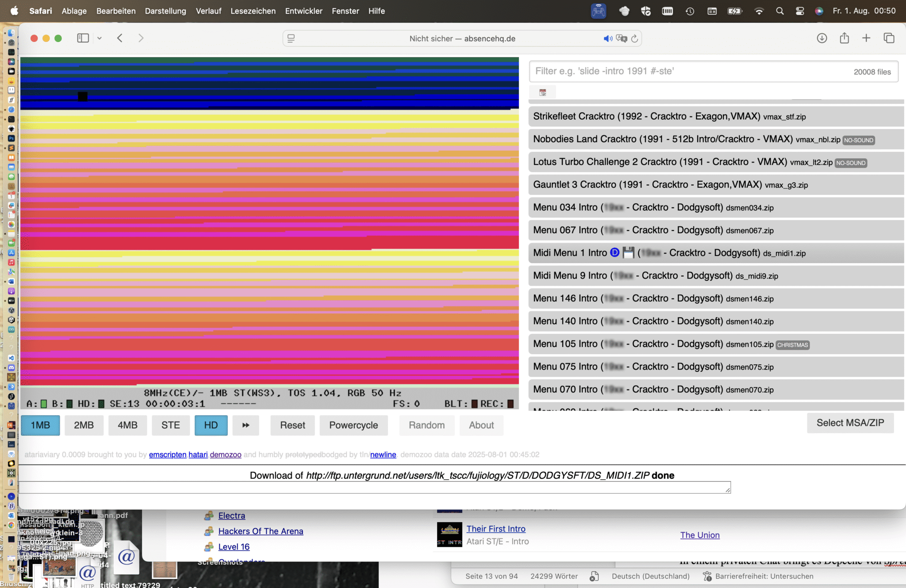This screenshot has width=906, height=588.
Task: Show the Safari tab overview
Action: click(889, 38)
